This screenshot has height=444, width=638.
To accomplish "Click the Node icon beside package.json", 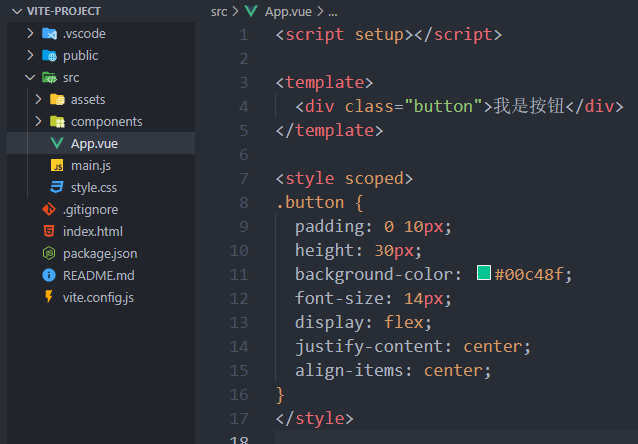I will [48, 253].
